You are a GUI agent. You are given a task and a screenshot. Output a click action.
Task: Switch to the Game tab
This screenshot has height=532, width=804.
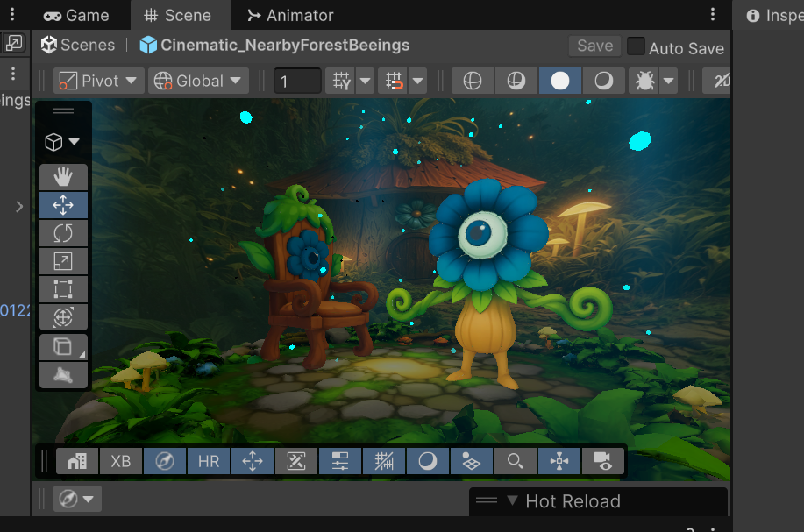pos(76,15)
